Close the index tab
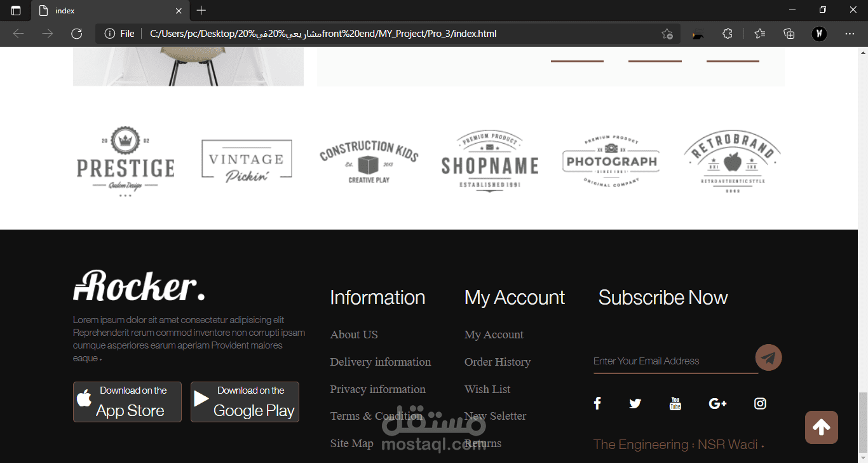This screenshot has height=463, width=868. click(179, 11)
